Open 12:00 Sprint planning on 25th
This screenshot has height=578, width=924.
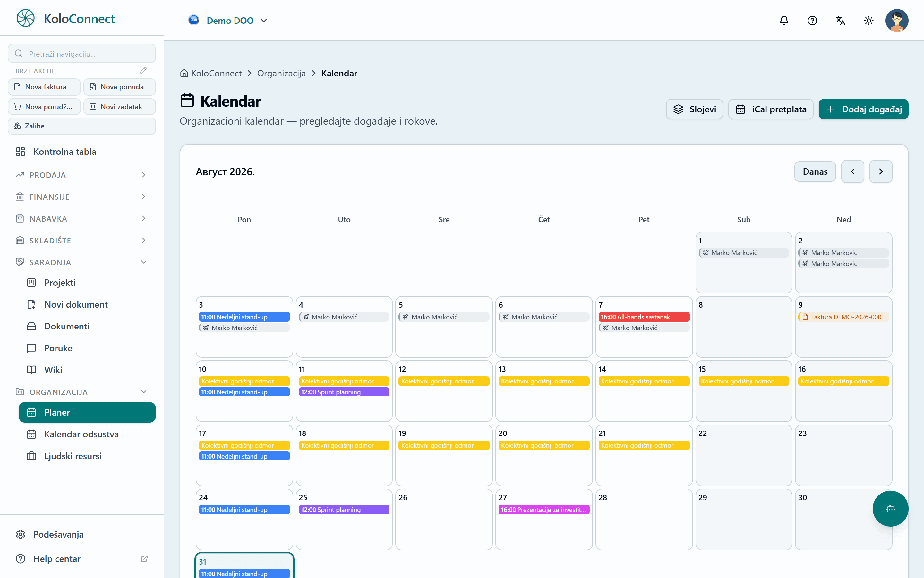(344, 510)
